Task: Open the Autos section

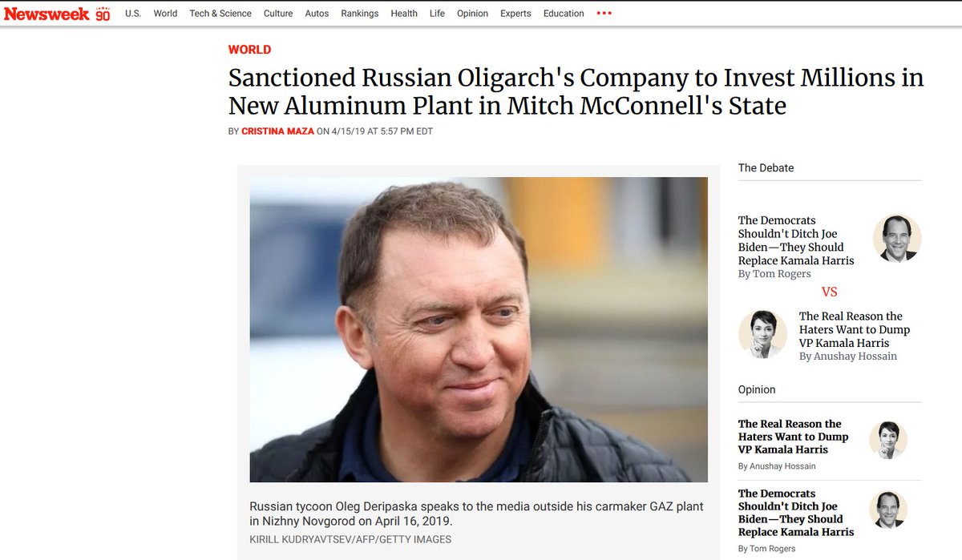Action: [x=317, y=14]
